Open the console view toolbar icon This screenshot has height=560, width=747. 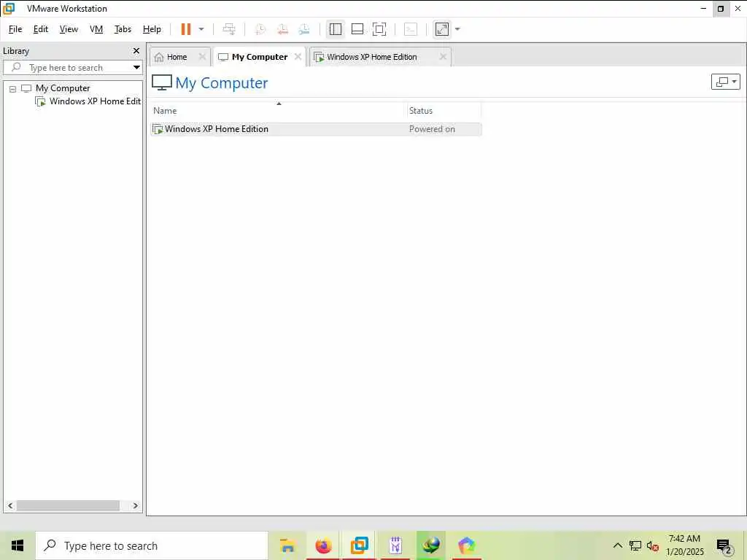(411, 29)
